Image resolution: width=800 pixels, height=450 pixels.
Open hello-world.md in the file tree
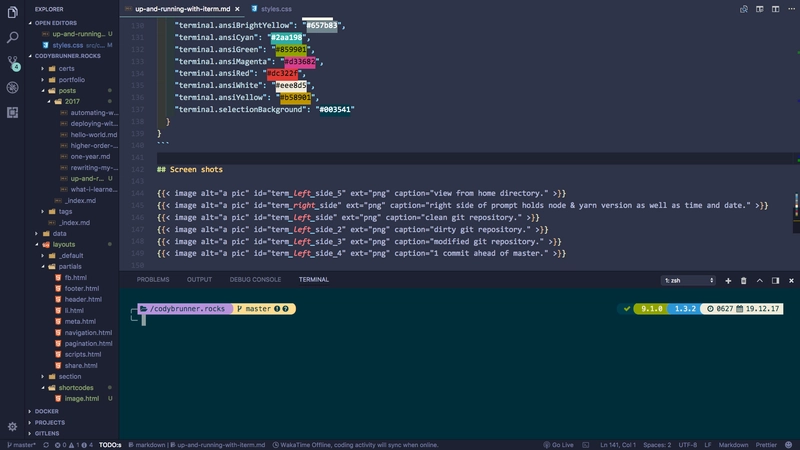(93, 135)
